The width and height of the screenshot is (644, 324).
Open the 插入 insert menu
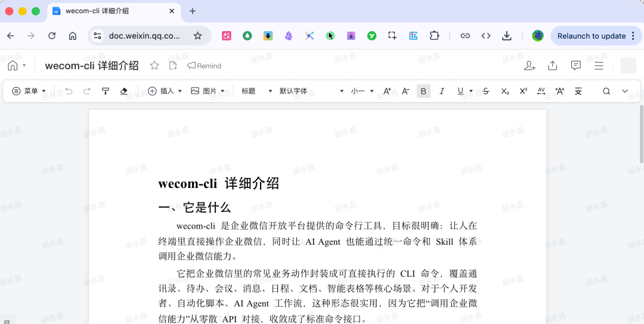165,91
